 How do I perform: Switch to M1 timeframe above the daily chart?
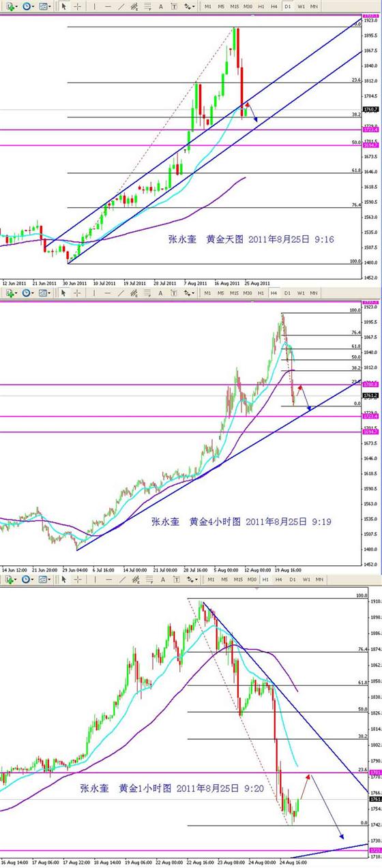tap(207, 6)
